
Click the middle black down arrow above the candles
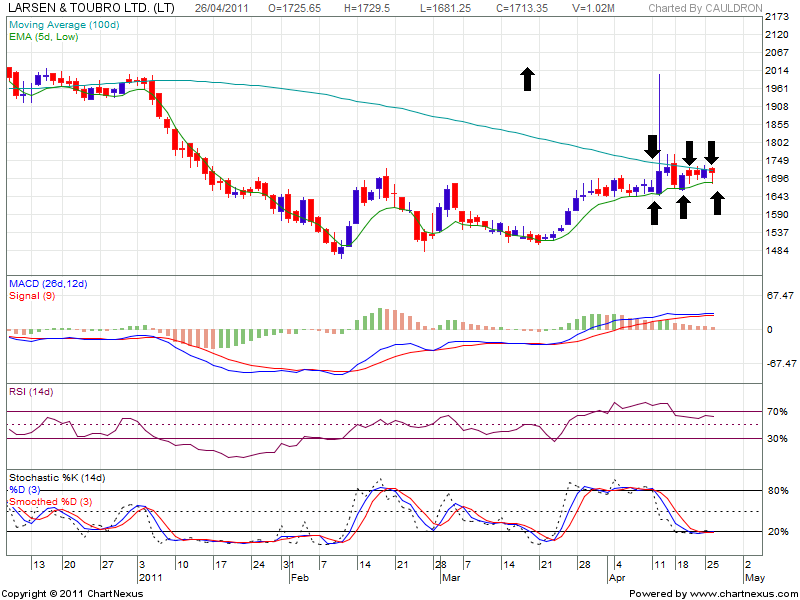click(690, 153)
